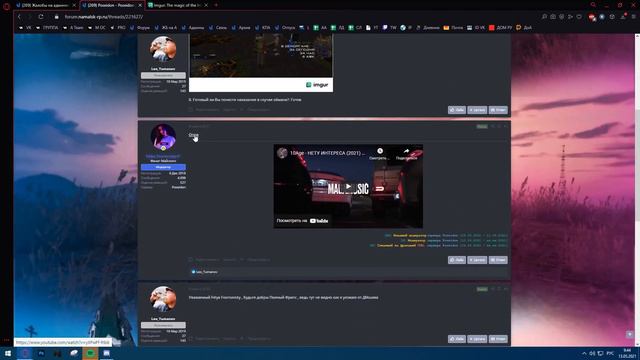
Task: Quote the moderator post with YouTube video
Action: click(x=477, y=260)
